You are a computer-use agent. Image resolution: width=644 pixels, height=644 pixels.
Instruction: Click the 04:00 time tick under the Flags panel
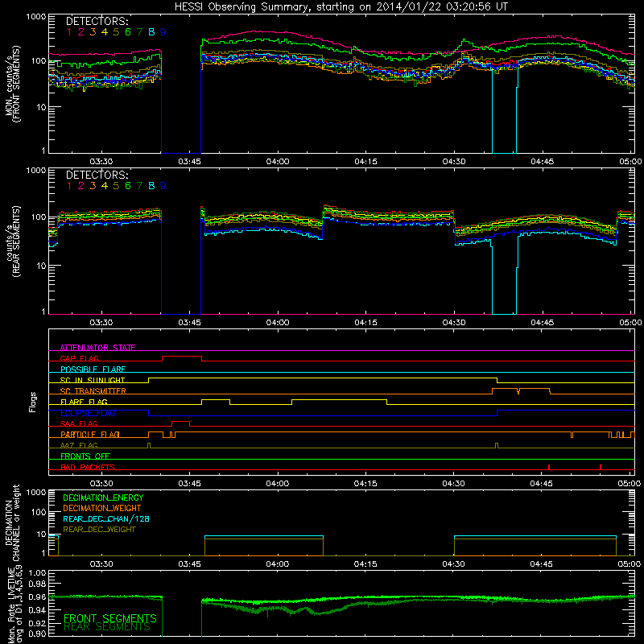click(277, 484)
